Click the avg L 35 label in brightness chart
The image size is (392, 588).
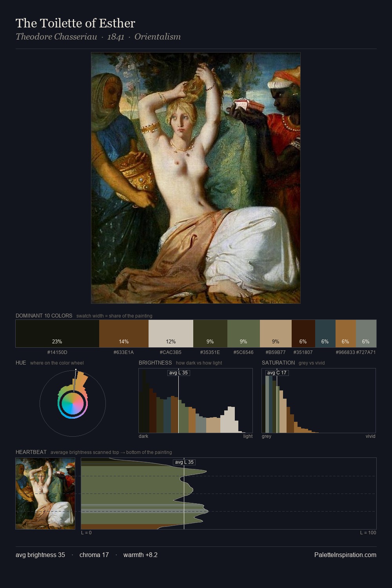tap(178, 373)
